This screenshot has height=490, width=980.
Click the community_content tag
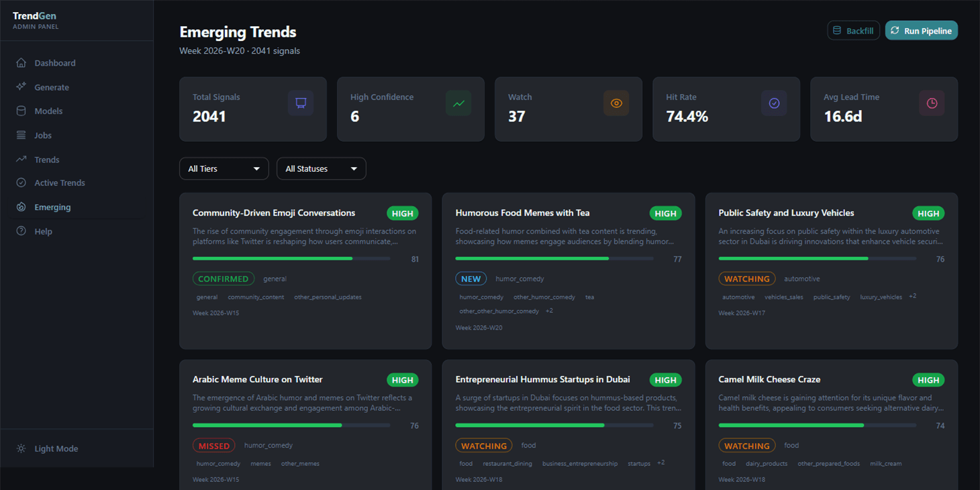click(256, 297)
